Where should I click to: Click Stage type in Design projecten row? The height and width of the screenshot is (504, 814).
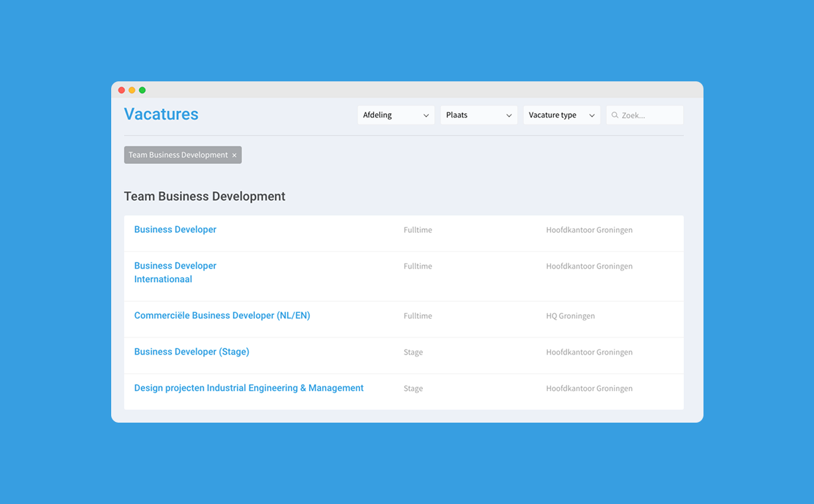point(413,389)
